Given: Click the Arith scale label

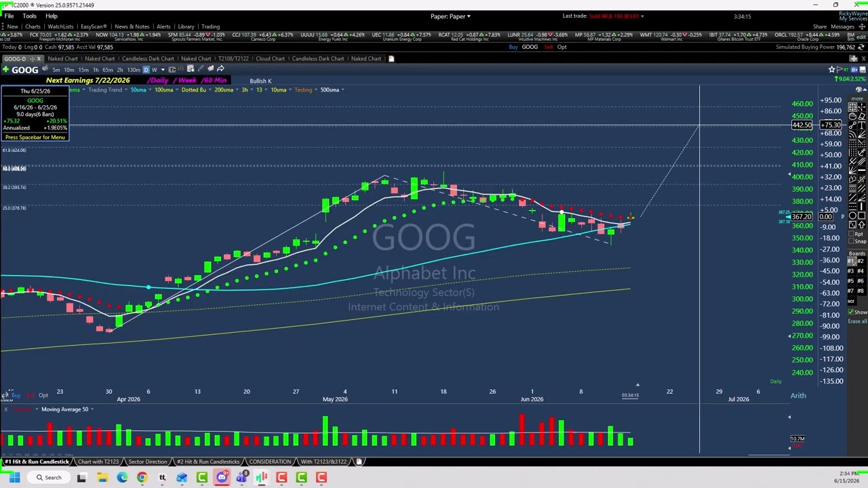Looking at the screenshot, I should [x=798, y=395].
